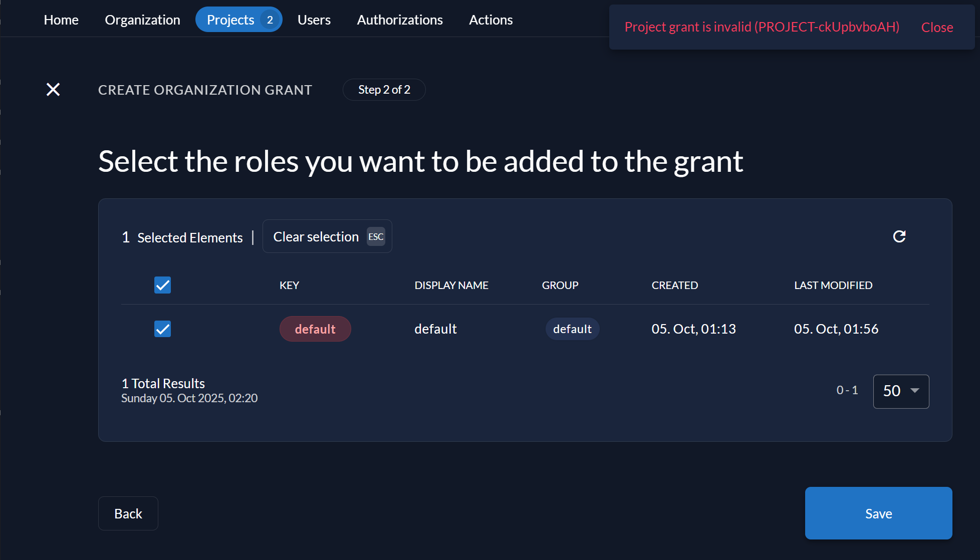
Task: Click the red default key chip
Action: click(315, 329)
